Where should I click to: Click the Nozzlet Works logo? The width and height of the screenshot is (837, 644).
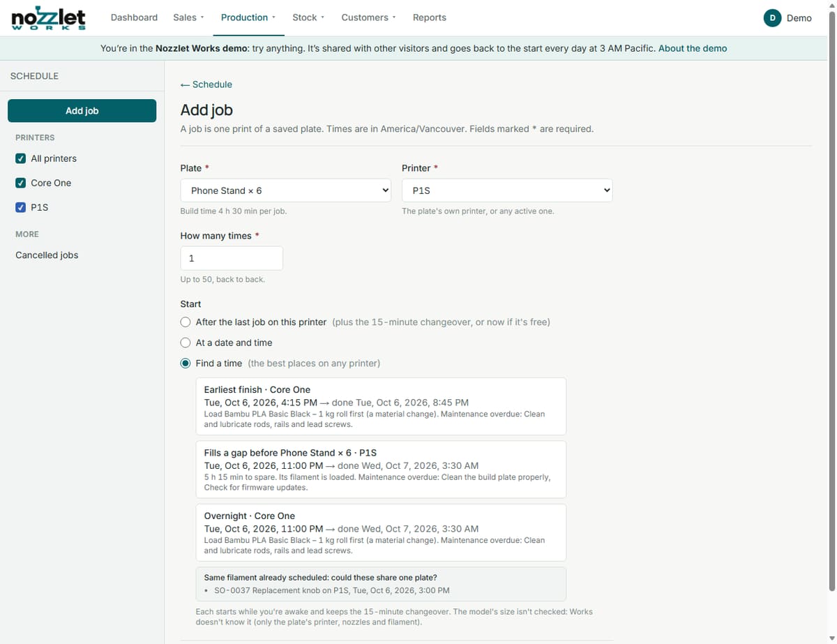click(49, 18)
